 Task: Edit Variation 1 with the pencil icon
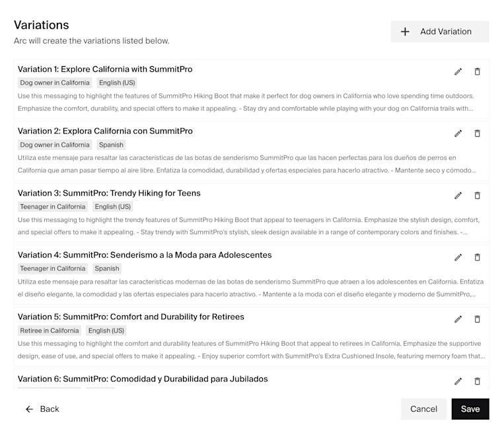point(458,71)
